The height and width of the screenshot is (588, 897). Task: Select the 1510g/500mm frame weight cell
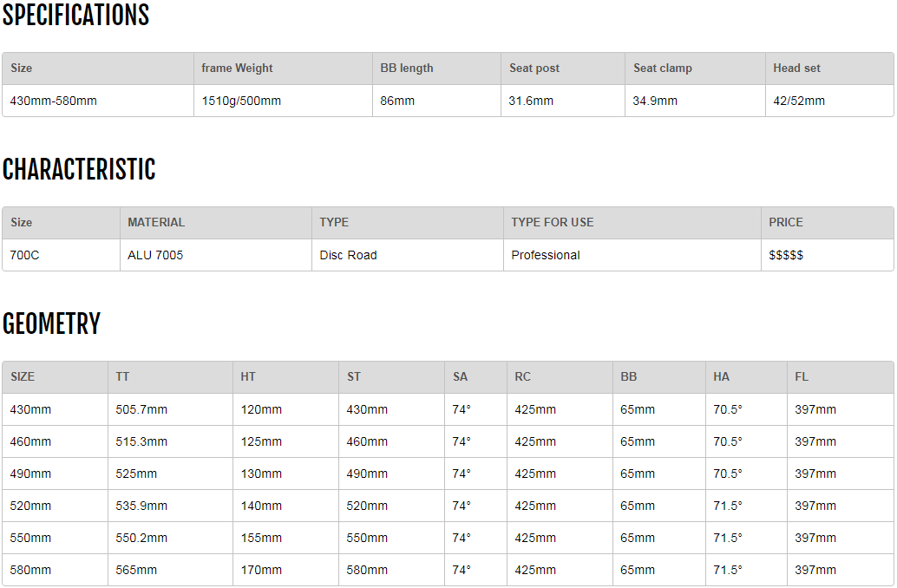[241, 101]
